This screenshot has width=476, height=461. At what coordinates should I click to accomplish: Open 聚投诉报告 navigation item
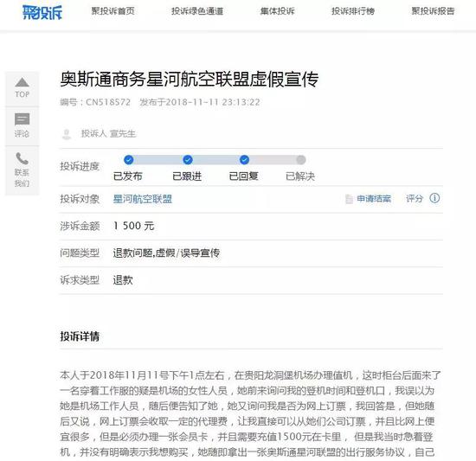(433, 11)
